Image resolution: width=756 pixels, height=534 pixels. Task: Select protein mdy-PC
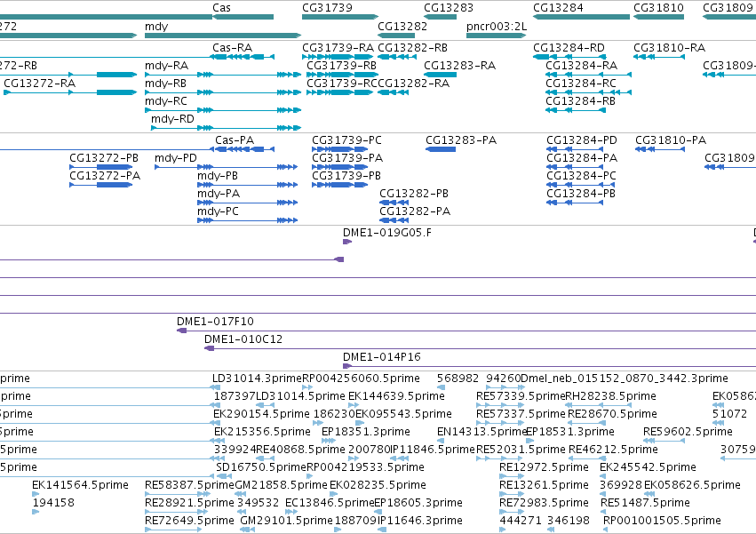218,211
